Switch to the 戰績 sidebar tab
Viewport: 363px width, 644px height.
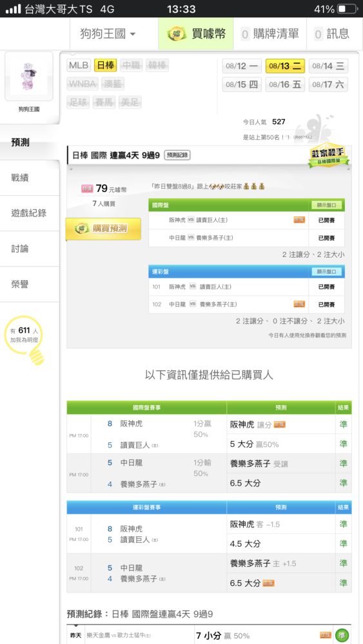(x=30, y=178)
